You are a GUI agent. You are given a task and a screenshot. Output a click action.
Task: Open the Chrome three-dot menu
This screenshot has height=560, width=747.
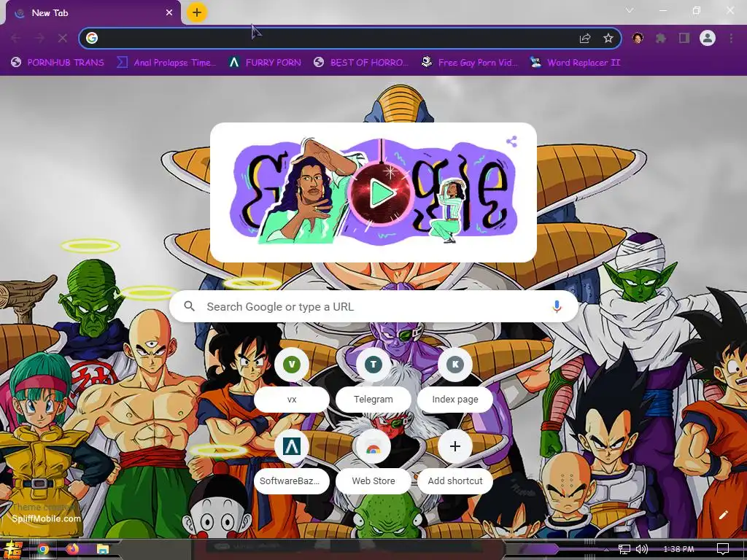731,38
